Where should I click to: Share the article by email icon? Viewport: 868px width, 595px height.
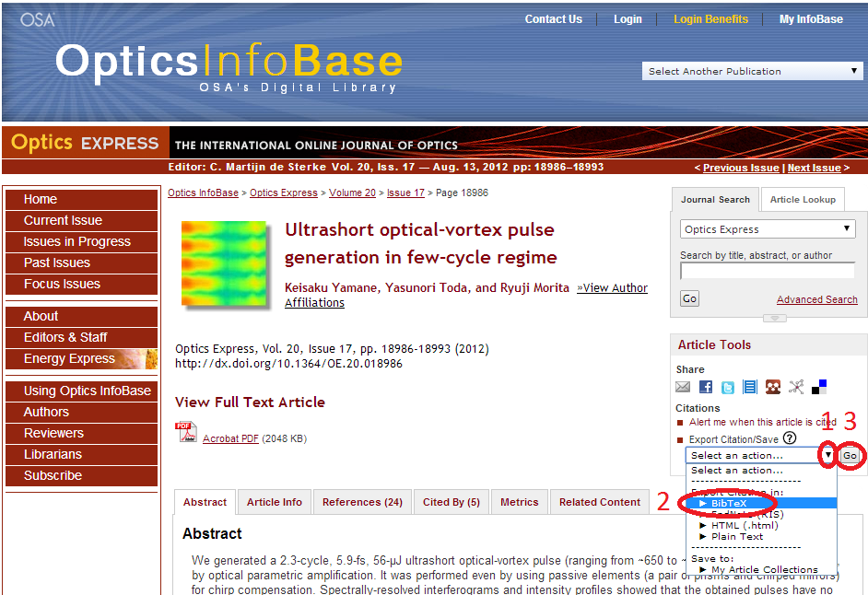tap(683, 387)
